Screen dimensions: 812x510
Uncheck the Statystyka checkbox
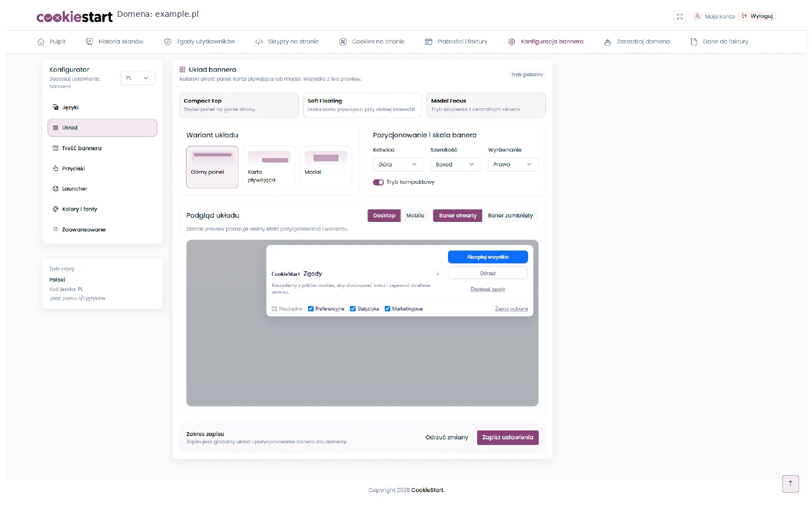(352, 309)
